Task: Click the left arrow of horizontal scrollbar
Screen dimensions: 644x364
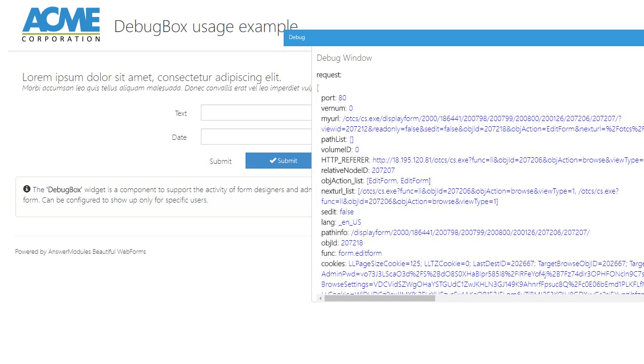Action: (320, 298)
